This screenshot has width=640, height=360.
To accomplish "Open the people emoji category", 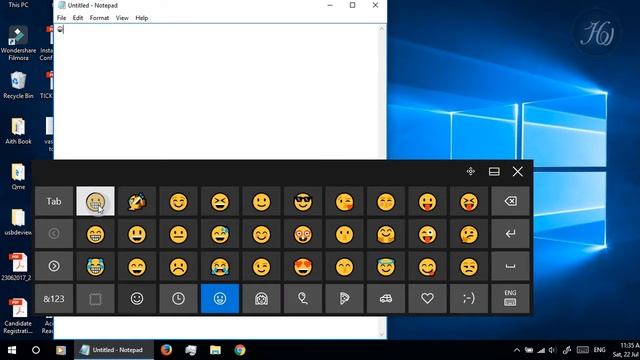I will pyautogui.click(x=261, y=299).
